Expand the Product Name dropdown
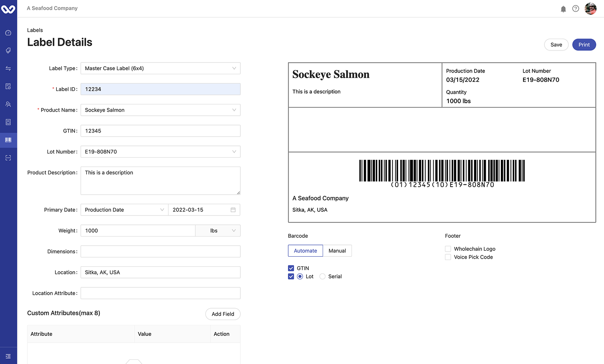604x364 pixels. pos(160,110)
